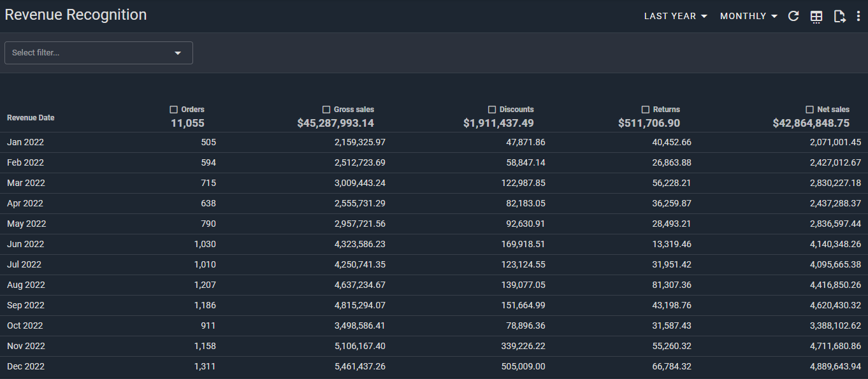Tick the Orders column checkbox
This screenshot has width=868, height=379.
tap(173, 110)
